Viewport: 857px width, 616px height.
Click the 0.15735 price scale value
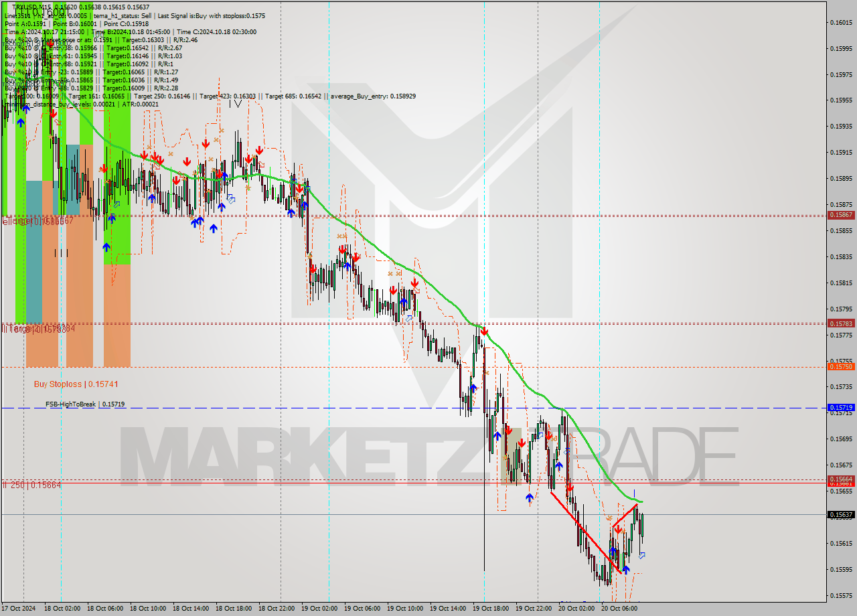[x=841, y=386]
